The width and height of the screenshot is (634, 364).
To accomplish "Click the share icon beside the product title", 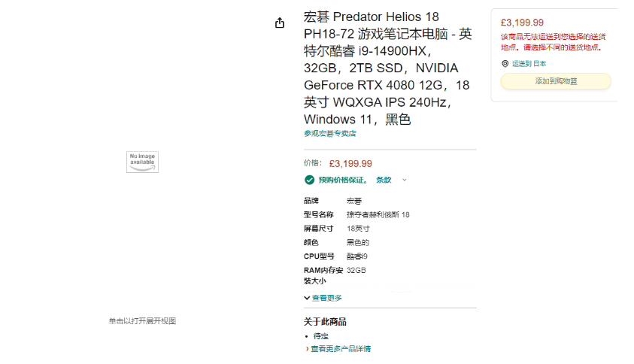I will point(280,23).
